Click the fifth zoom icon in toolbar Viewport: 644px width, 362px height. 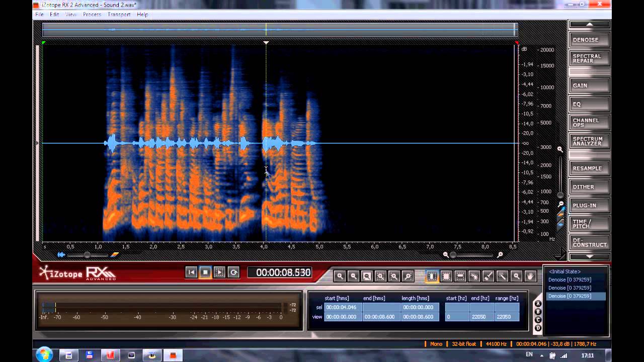[394, 276]
